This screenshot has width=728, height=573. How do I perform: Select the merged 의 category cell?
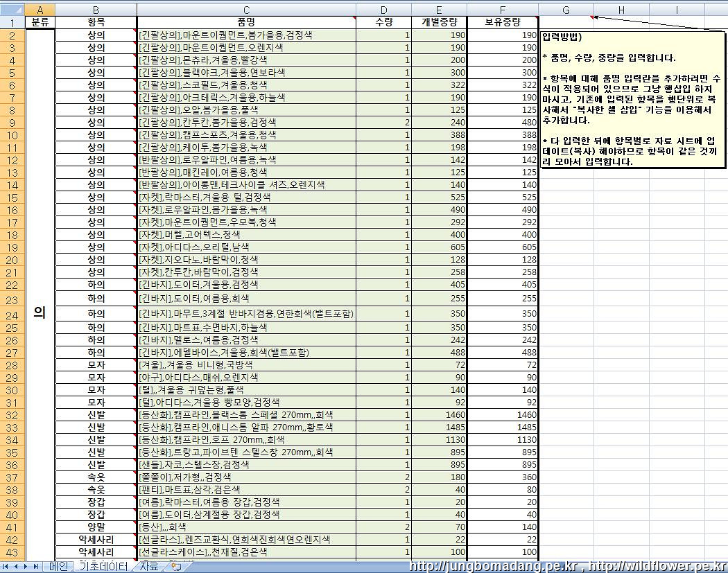point(40,294)
